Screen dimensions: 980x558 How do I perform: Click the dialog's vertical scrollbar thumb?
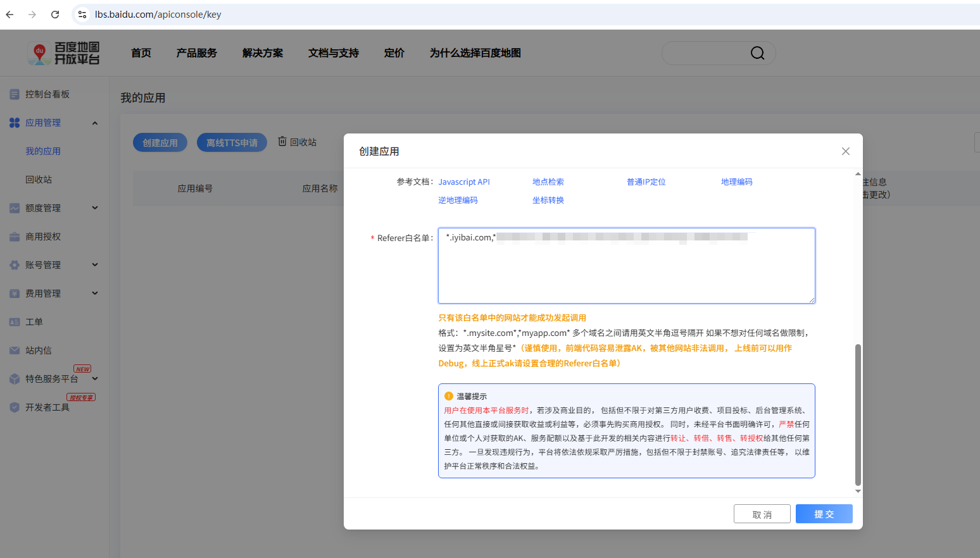pos(858,414)
